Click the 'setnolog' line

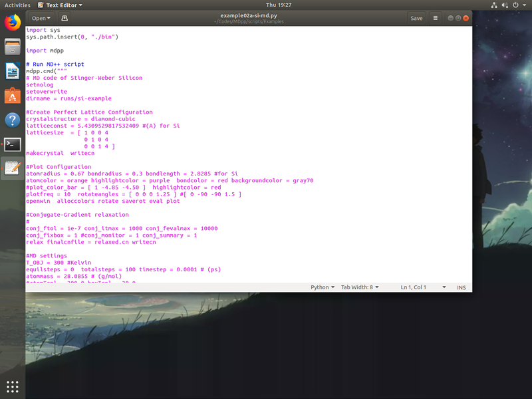pos(40,85)
